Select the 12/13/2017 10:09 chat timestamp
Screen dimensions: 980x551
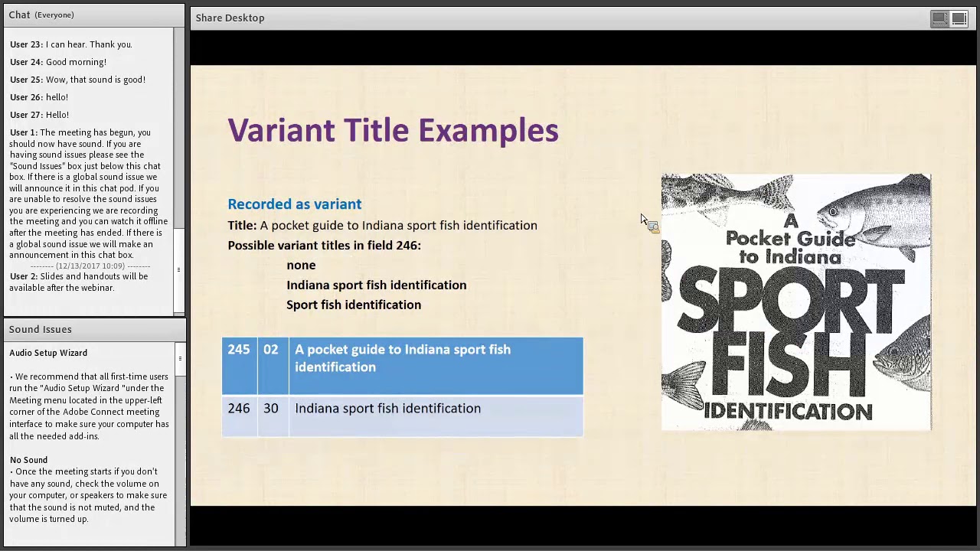90,266
